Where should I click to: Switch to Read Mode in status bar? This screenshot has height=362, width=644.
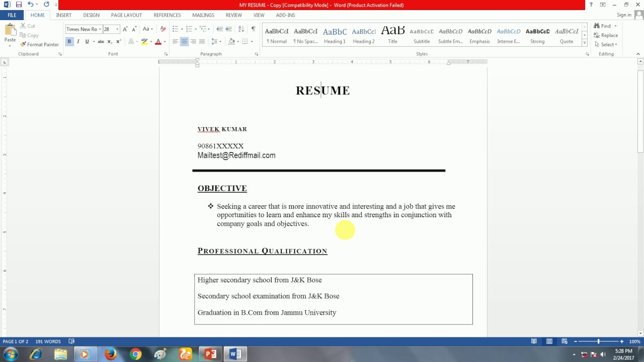(x=534, y=341)
